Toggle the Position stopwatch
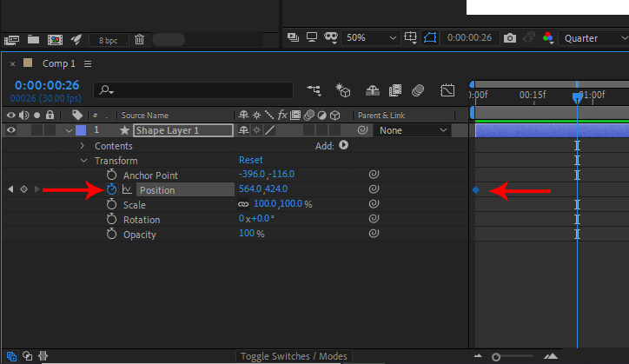 pos(111,189)
